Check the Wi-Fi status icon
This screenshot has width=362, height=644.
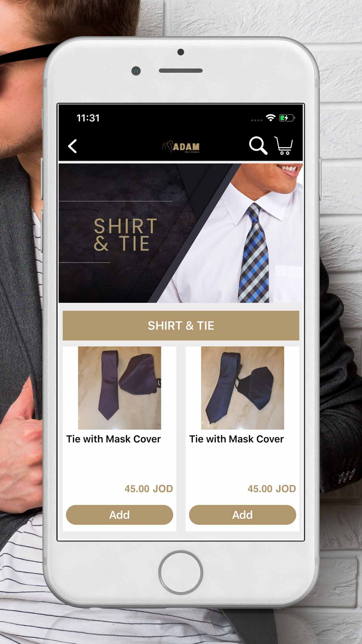click(x=270, y=118)
